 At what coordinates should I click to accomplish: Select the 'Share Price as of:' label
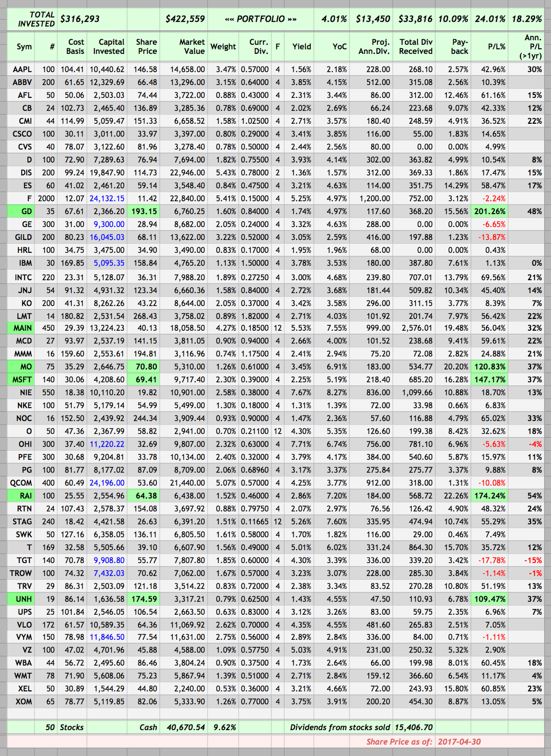click(399, 741)
